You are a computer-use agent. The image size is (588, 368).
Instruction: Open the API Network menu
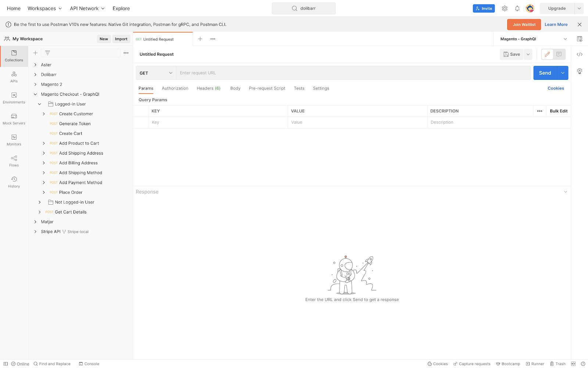tap(87, 8)
